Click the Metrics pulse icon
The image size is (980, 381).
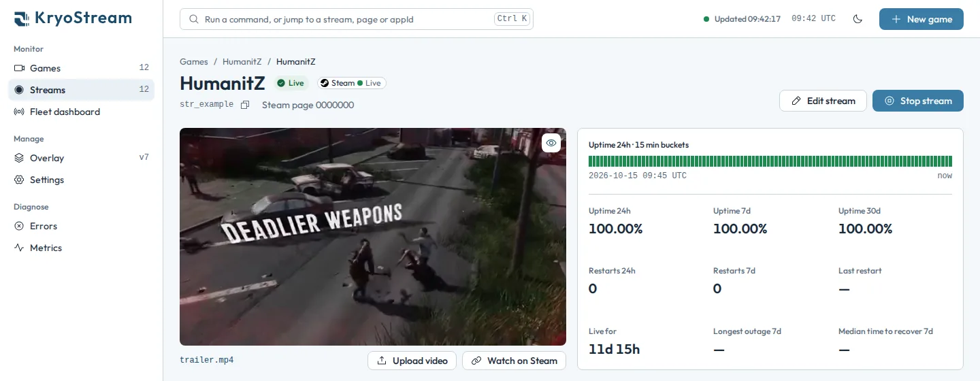19,248
